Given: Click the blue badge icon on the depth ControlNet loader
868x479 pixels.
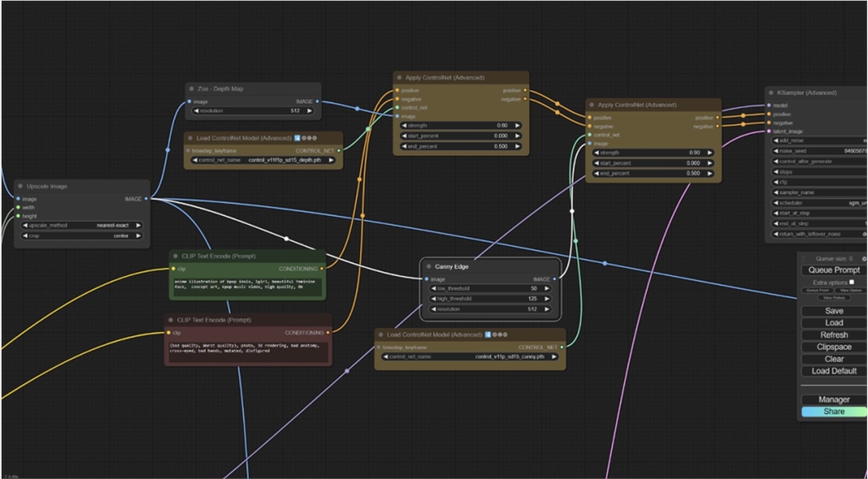Looking at the screenshot, I should point(298,138).
